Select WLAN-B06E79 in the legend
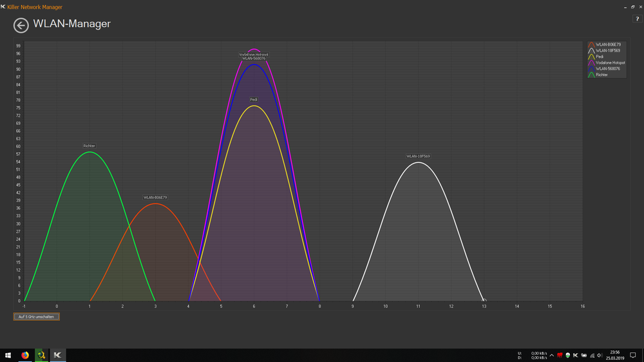Image resolution: width=644 pixels, height=362 pixels. (607, 44)
